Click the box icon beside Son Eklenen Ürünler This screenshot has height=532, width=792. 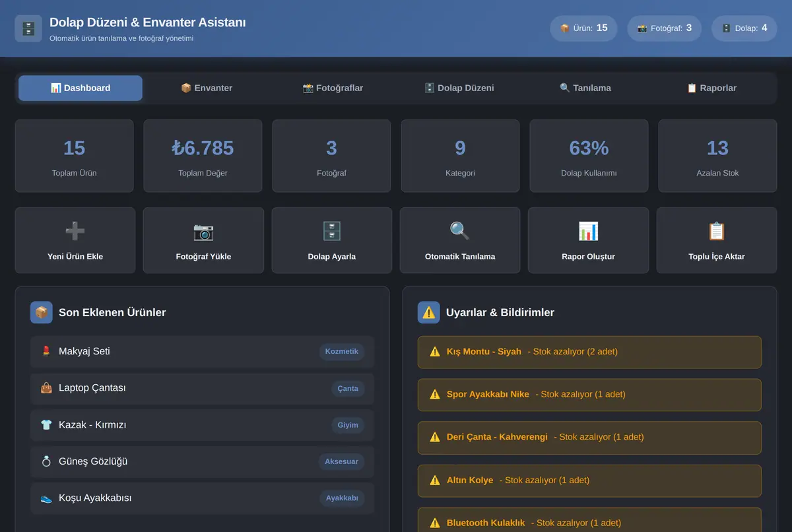42,312
